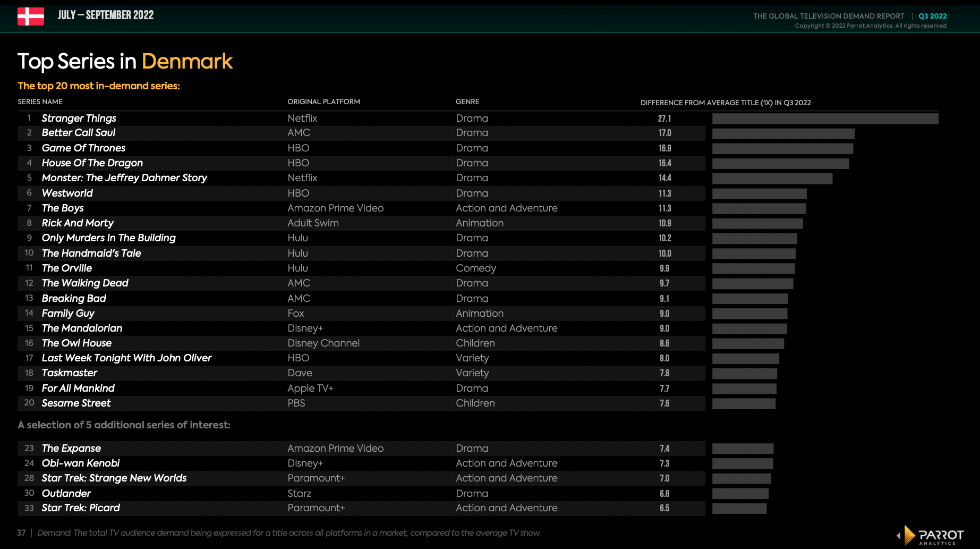Viewport: 980px width, 549px height.
Task: Click the Denmark flag icon
Action: (31, 16)
